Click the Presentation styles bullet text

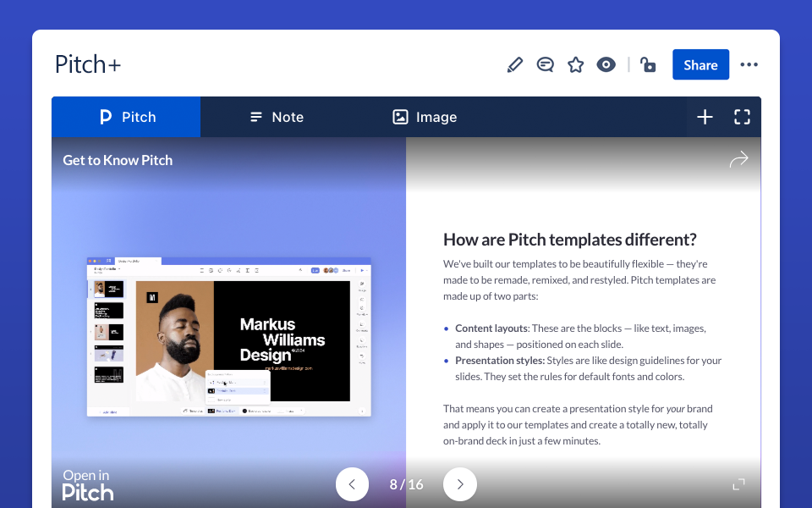589,368
